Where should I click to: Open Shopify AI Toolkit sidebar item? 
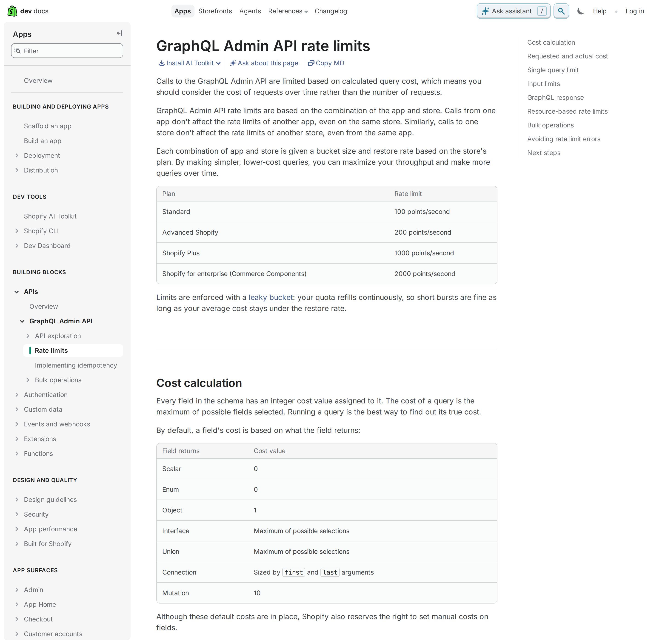click(x=50, y=216)
